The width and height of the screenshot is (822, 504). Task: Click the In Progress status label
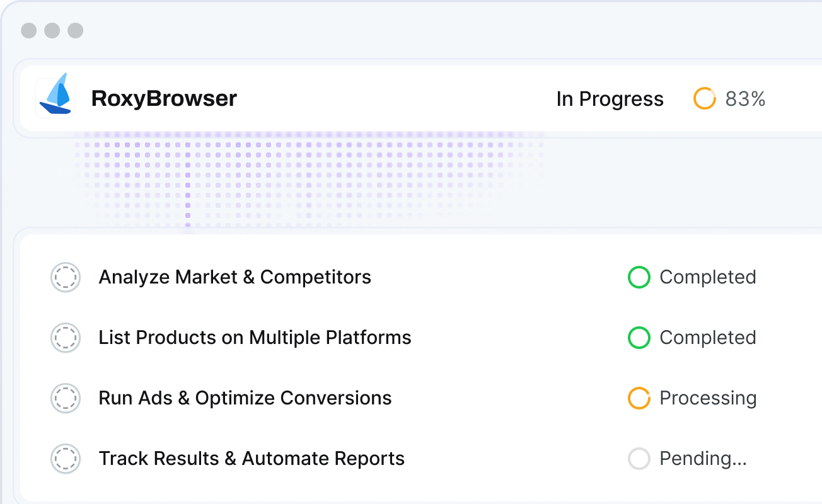click(x=610, y=99)
